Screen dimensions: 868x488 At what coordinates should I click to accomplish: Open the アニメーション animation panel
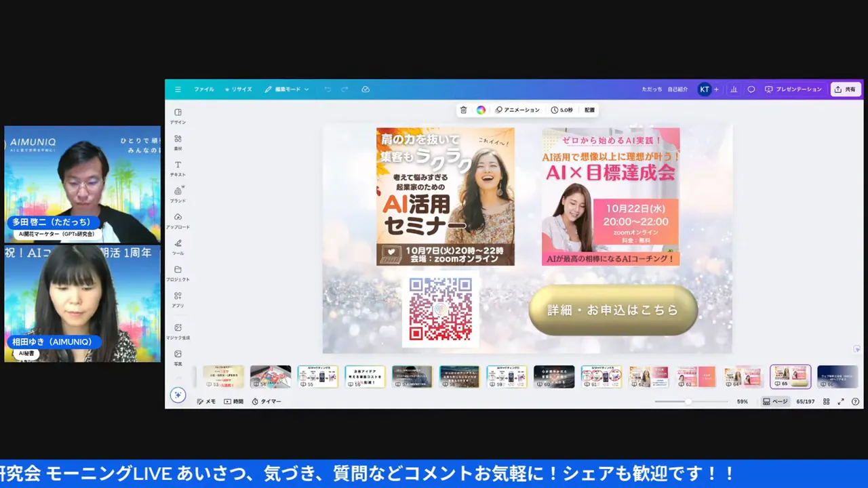(x=517, y=110)
